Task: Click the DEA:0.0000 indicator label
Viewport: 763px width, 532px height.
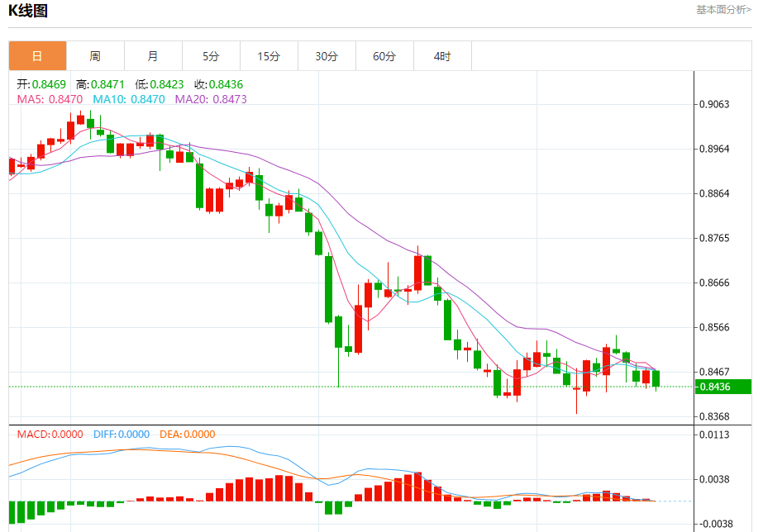Action: [x=188, y=435]
